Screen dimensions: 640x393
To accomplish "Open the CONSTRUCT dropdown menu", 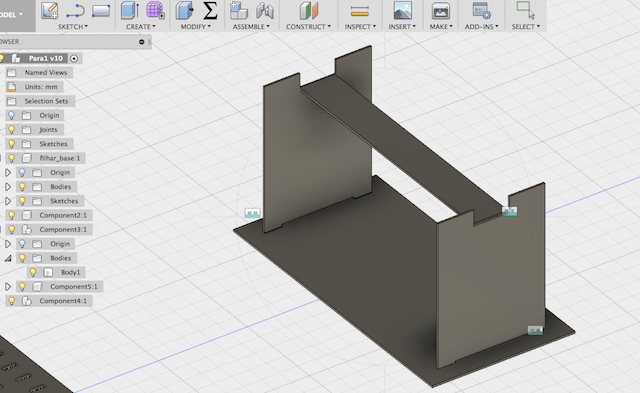I will tap(308, 27).
